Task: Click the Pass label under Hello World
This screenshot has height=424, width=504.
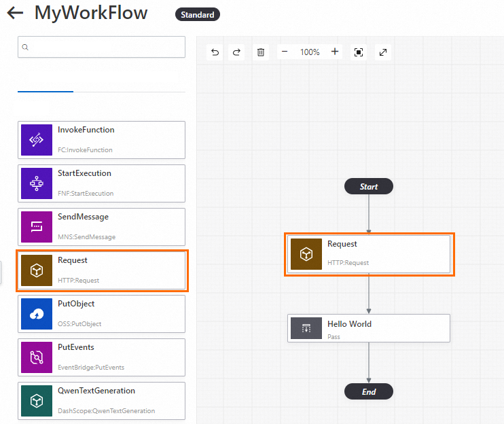Action: pyautogui.click(x=334, y=337)
